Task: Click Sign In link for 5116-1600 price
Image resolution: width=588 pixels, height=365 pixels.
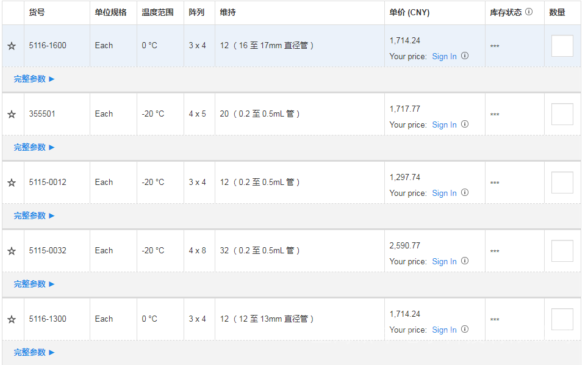Action: coord(444,56)
